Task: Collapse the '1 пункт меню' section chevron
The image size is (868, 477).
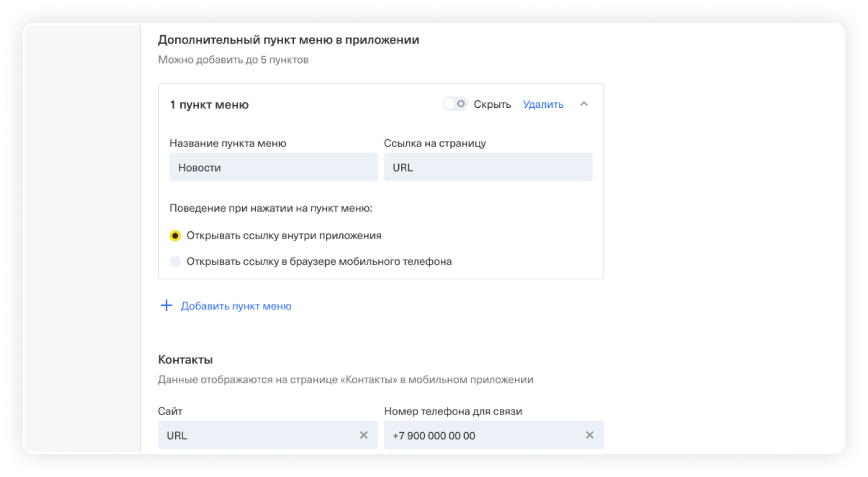Action: [584, 104]
